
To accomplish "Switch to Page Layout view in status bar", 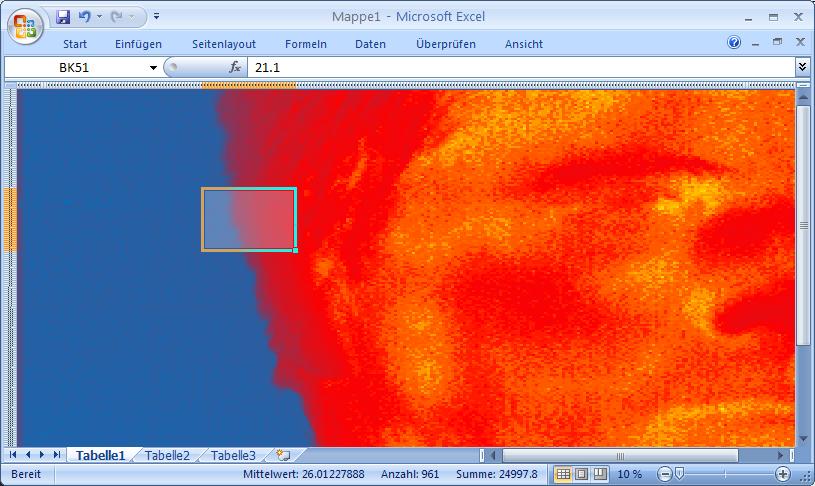I will point(581,474).
